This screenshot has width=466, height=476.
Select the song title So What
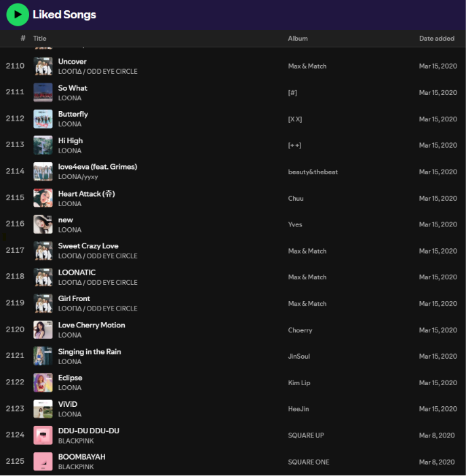click(73, 88)
